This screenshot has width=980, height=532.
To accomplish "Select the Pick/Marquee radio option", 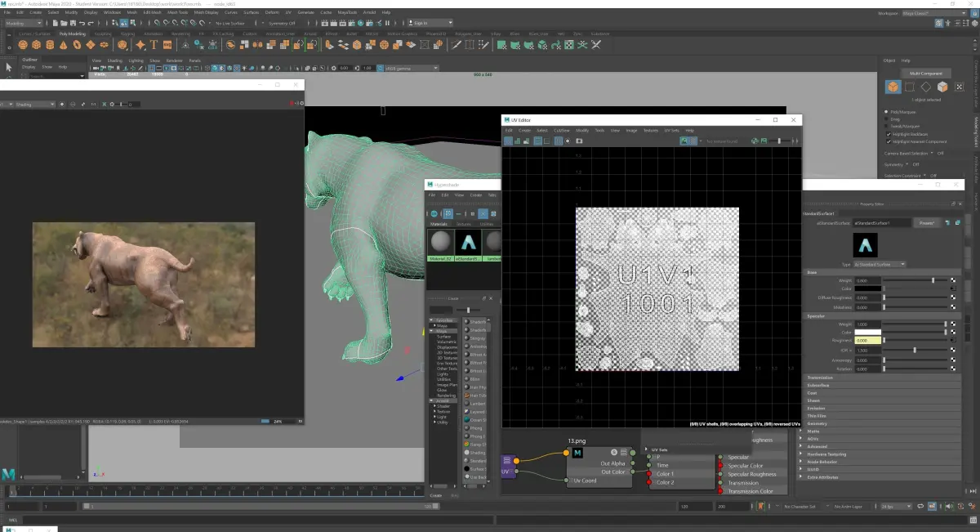I will point(888,111).
